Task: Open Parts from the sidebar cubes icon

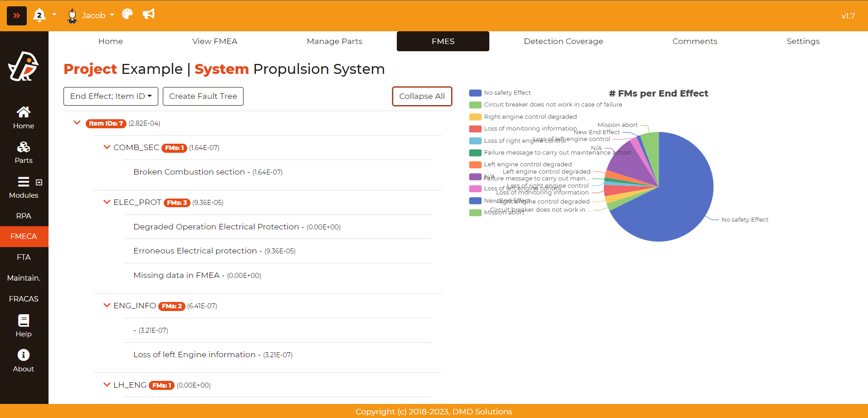Action: pyautogui.click(x=24, y=152)
